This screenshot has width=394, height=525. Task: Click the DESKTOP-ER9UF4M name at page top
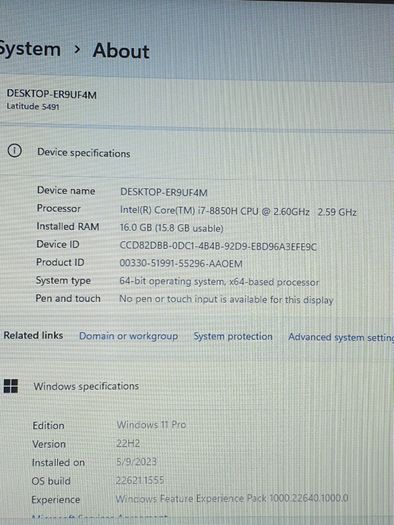coord(52,94)
